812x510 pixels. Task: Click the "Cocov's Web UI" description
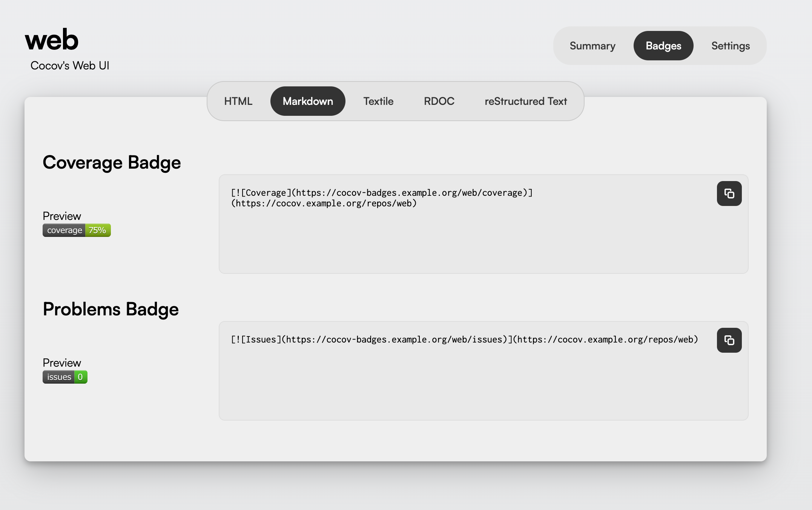pyautogui.click(x=70, y=66)
